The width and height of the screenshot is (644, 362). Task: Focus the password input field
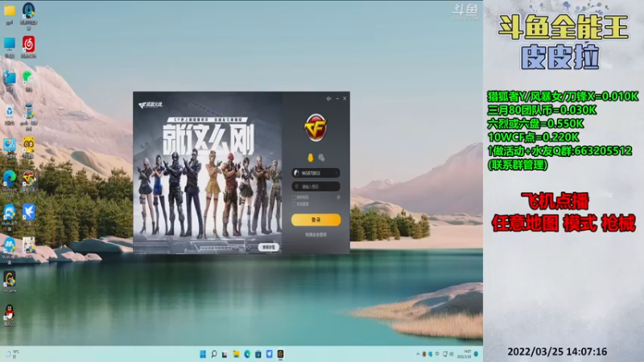[316, 187]
